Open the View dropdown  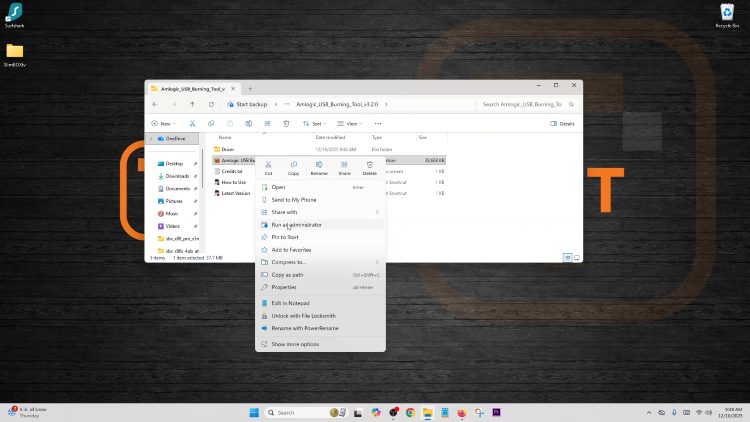pos(349,123)
